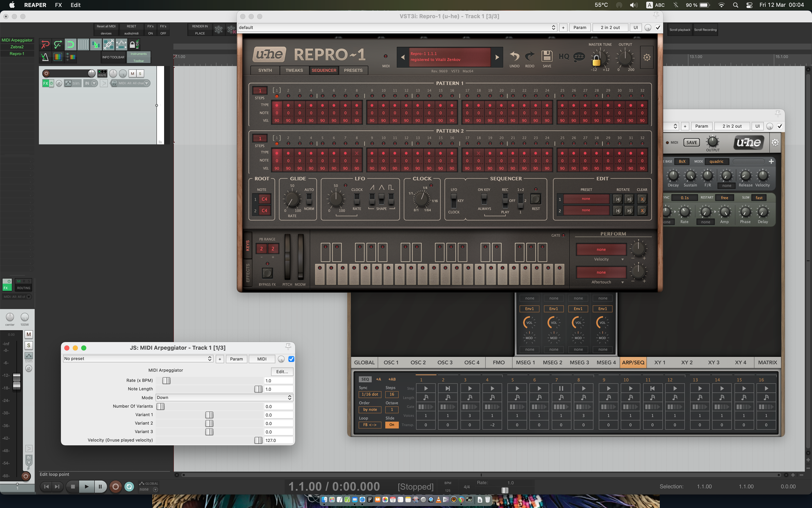Adjust arpeggiator Velocity slider handle
Image resolution: width=812 pixels, height=508 pixels.
coord(258,440)
